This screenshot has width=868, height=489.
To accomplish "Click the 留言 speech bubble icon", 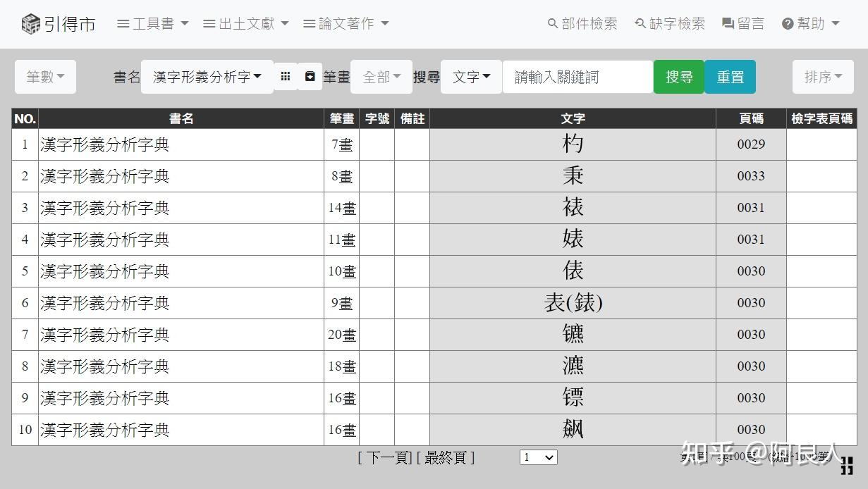I will coord(727,23).
